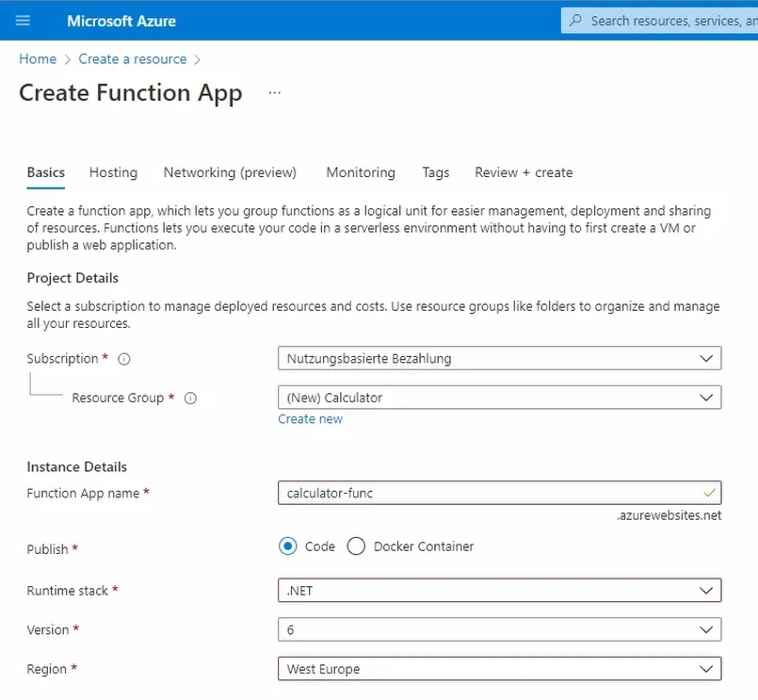This screenshot has height=700, width=758.
Task: Click the .azurewebsites.net suffix text
Action: click(669, 515)
